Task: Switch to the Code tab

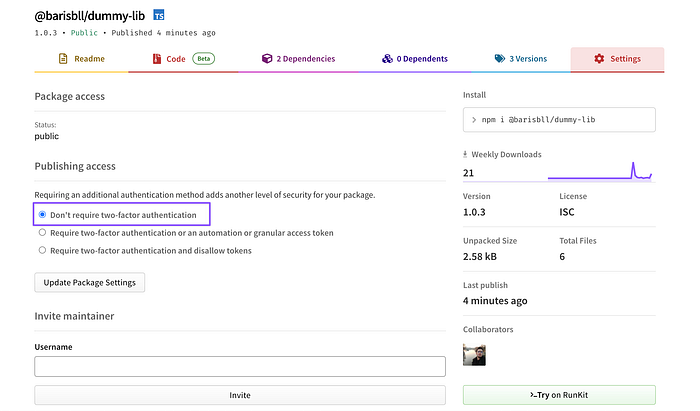Action: [x=183, y=59]
